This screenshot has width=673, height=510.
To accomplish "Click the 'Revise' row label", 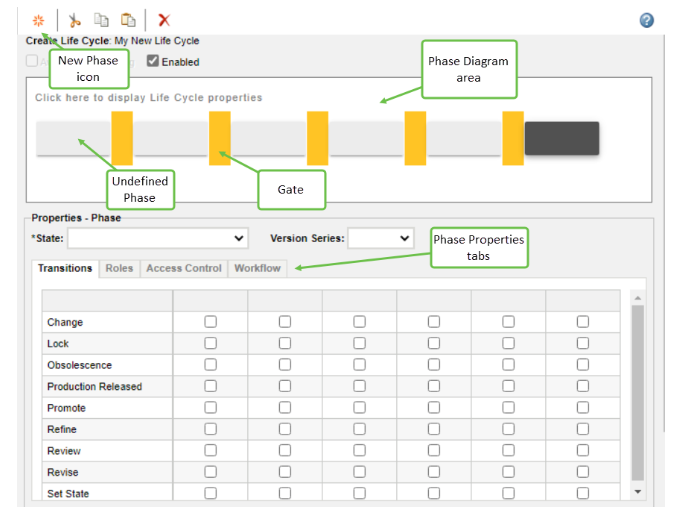I will click(63, 472).
